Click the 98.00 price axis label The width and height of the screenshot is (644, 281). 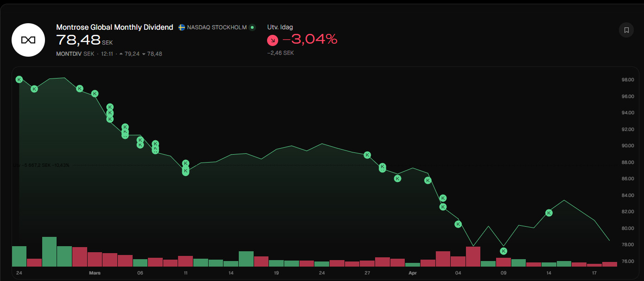pyautogui.click(x=627, y=80)
